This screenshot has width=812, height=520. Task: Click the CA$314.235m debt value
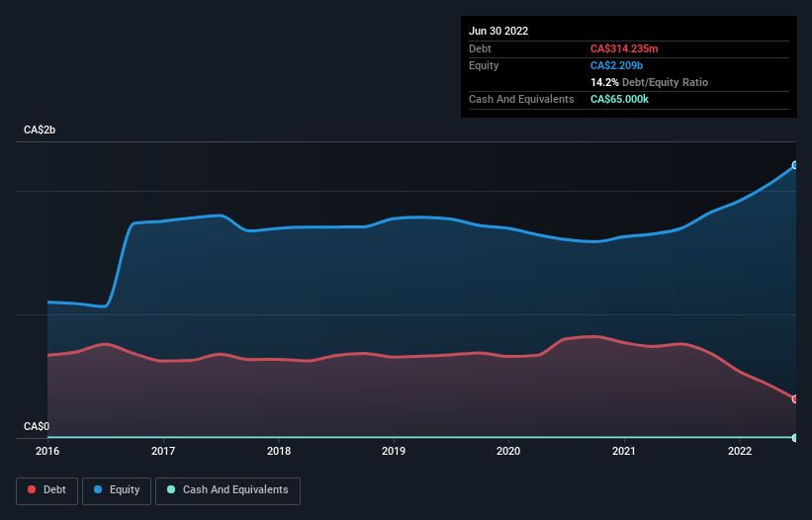[x=624, y=48]
